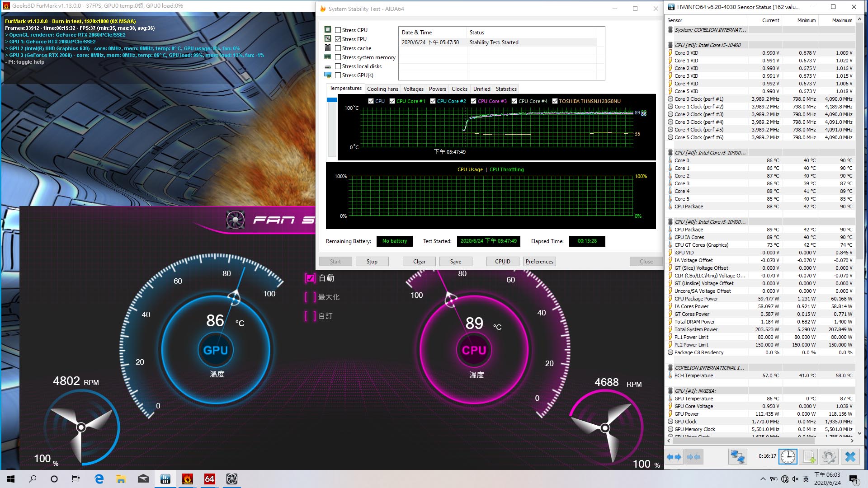Viewport: 868px width, 488px height.
Task: Enable the Stress GPU(s) checkbox
Action: coord(337,75)
